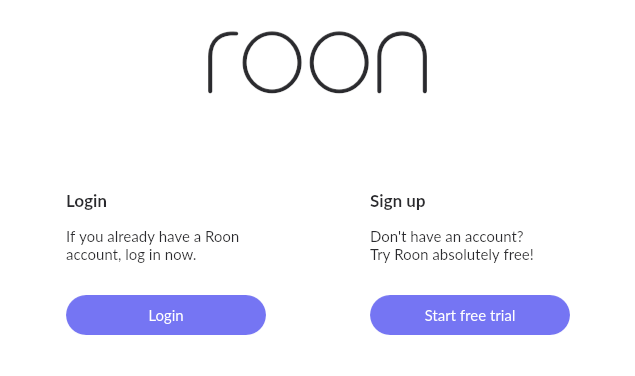
Task: Click the purple Login button
Action: tap(166, 315)
